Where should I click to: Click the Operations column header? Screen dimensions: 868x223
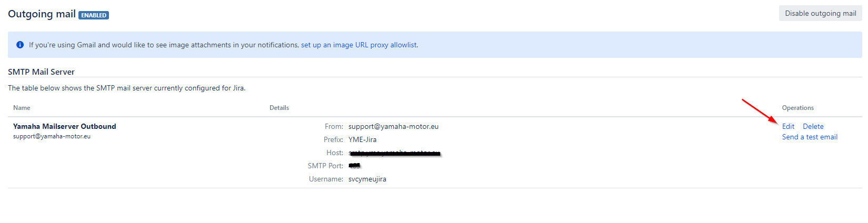797,108
